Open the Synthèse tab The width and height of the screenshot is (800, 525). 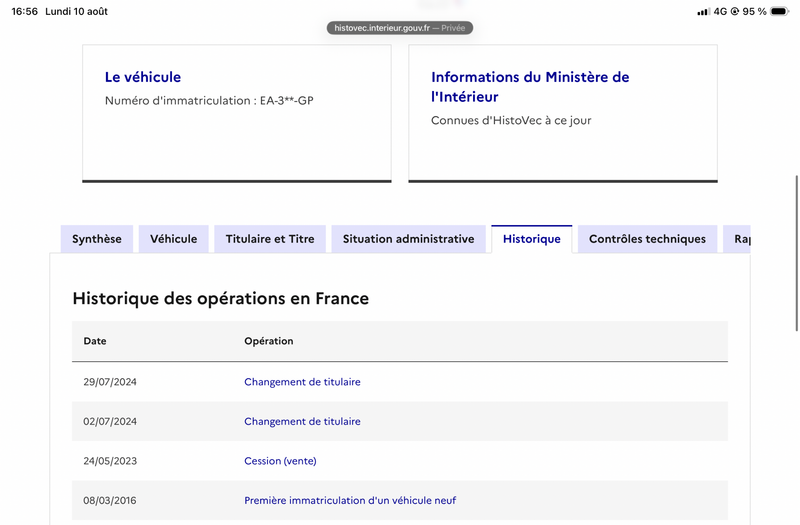(x=96, y=239)
